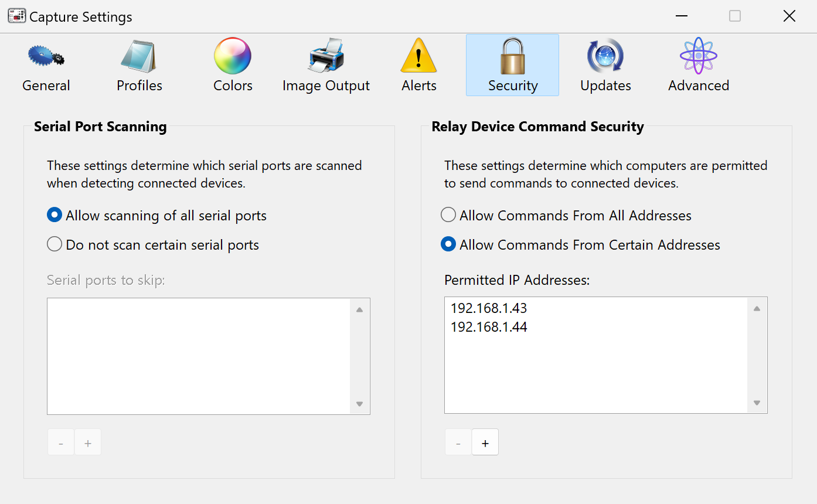This screenshot has width=817, height=504.
Task: Open the Alerts warning triangle icon
Action: click(x=418, y=57)
